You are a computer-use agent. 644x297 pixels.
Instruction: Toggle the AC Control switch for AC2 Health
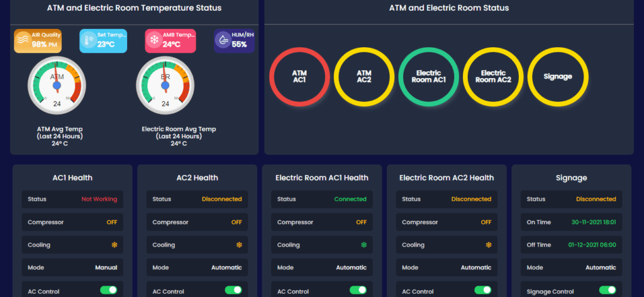[x=233, y=290]
